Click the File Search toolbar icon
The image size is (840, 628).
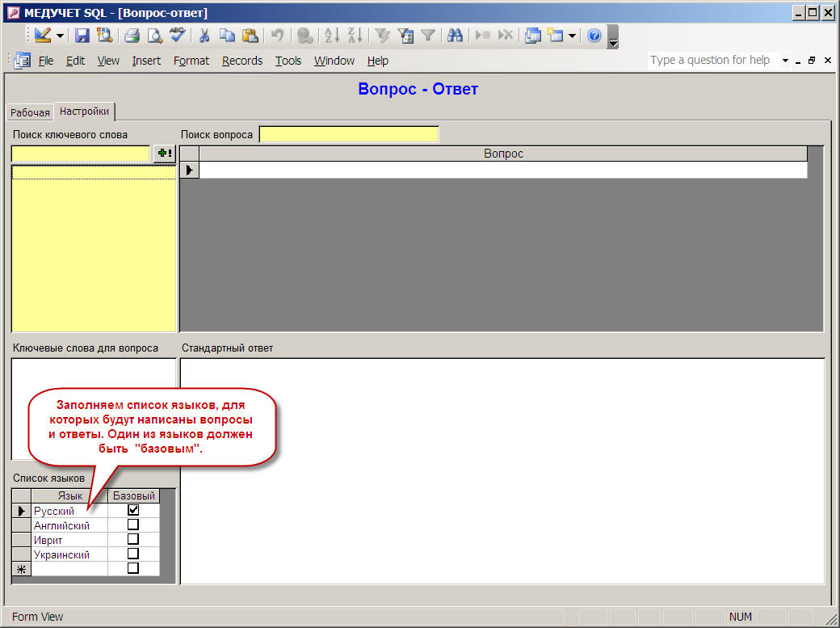pos(104,36)
